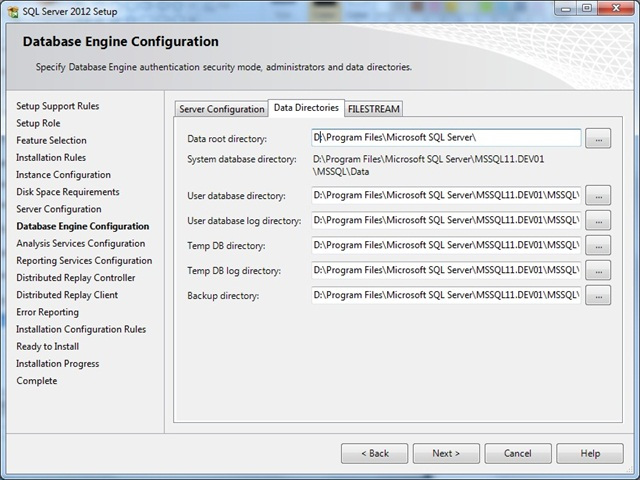Select the Database Engine Configuration step
Image resolution: width=640 pixels, height=480 pixels.
[83, 226]
